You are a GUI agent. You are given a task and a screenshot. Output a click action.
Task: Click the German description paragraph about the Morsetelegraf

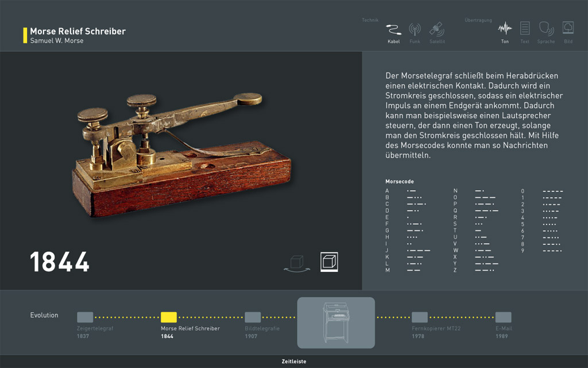pyautogui.click(x=474, y=115)
